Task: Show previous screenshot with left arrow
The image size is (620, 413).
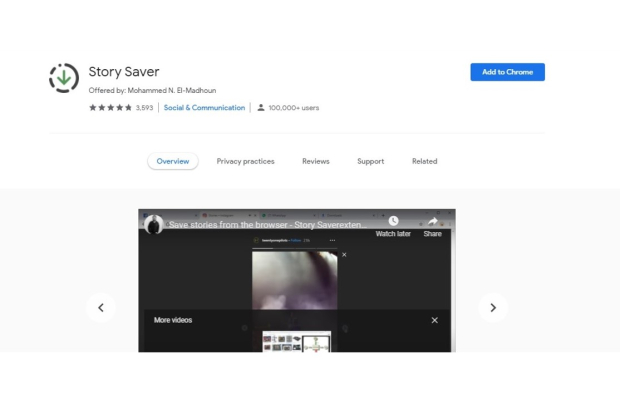Action: (x=101, y=307)
